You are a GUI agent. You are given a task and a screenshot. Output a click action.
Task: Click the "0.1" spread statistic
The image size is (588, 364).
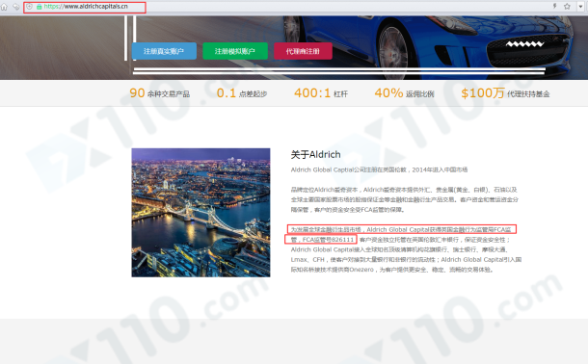coord(227,92)
